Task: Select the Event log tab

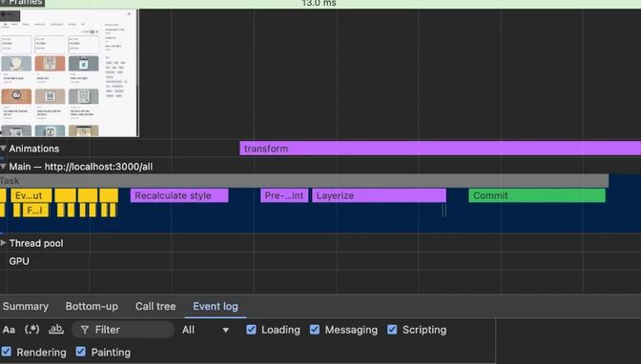Action: pos(216,307)
